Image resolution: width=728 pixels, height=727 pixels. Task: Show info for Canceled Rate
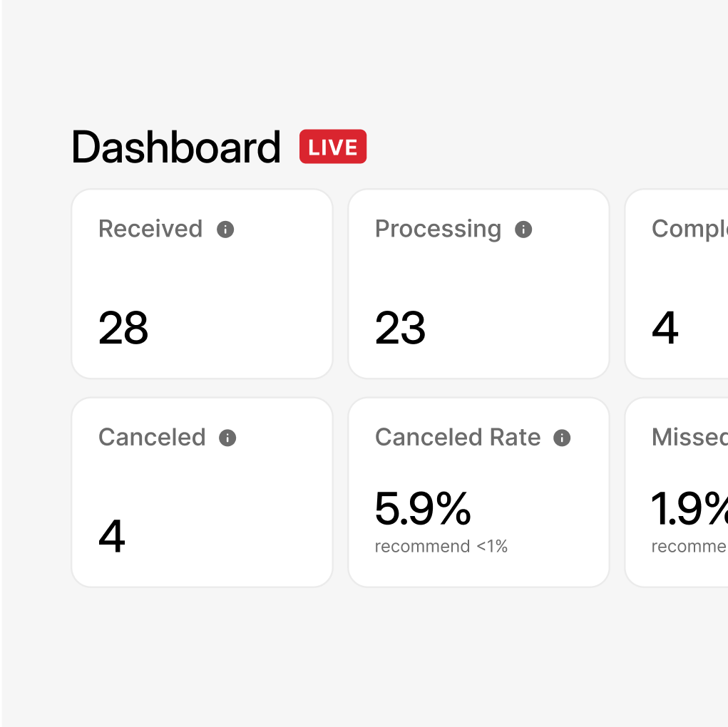562,438
